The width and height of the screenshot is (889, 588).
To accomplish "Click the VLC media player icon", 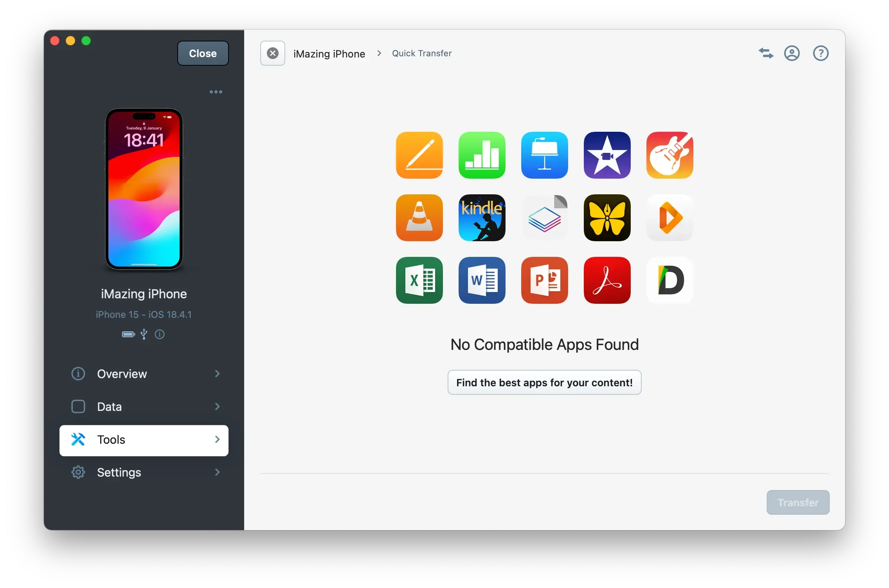I will tap(419, 218).
